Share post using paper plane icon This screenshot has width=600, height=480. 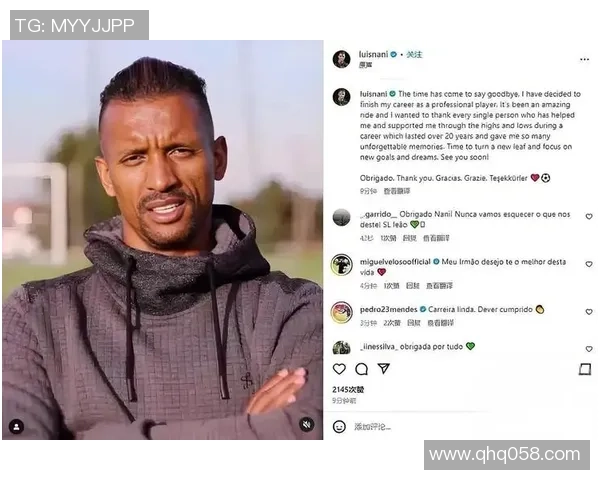pos(383,368)
